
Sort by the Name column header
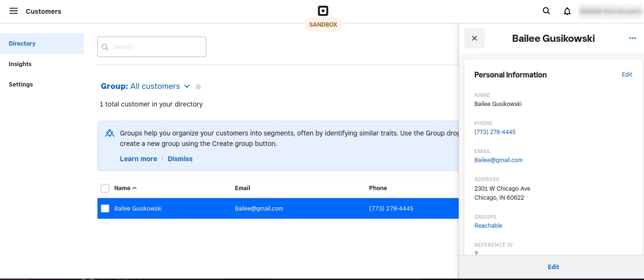coord(125,188)
